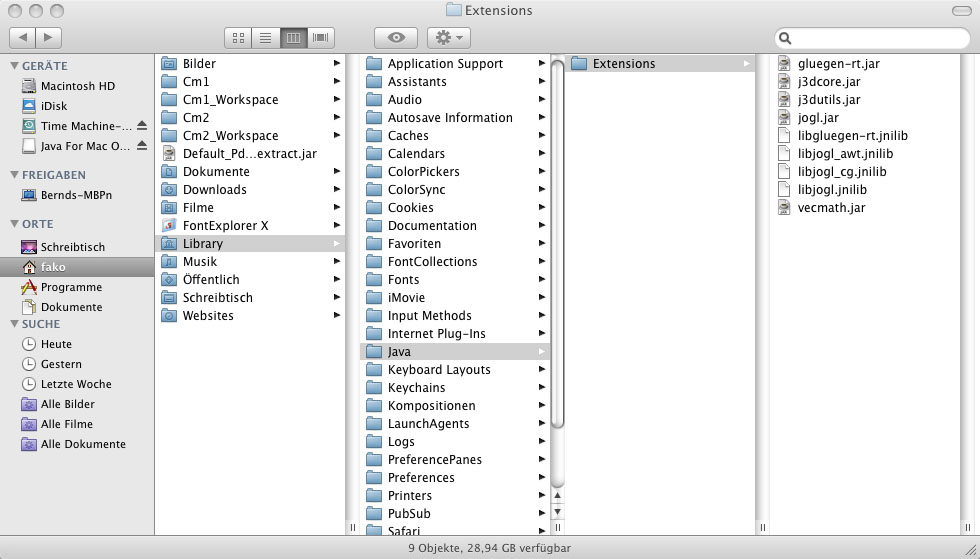980x559 pixels.
Task: Go back with the left arrow button
Action: click(x=22, y=38)
